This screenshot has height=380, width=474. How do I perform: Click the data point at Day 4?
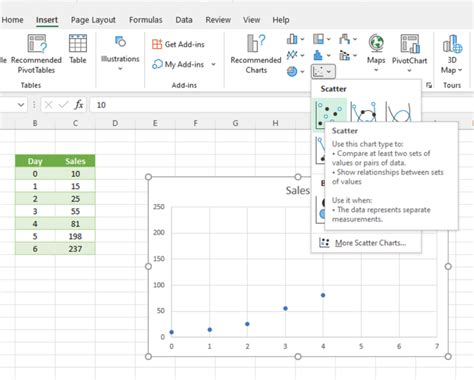point(323,295)
